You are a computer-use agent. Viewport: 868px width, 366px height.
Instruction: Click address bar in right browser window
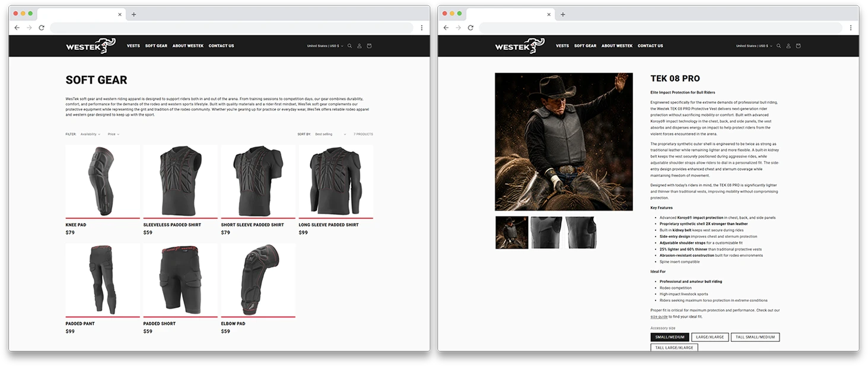coord(660,27)
